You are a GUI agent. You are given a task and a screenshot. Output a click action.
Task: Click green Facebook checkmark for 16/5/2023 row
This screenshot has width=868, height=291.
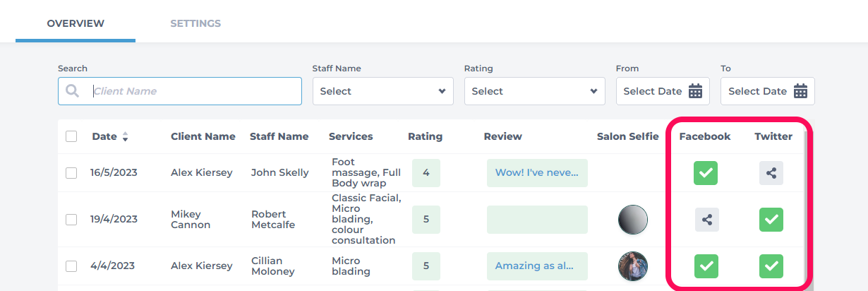706,173
